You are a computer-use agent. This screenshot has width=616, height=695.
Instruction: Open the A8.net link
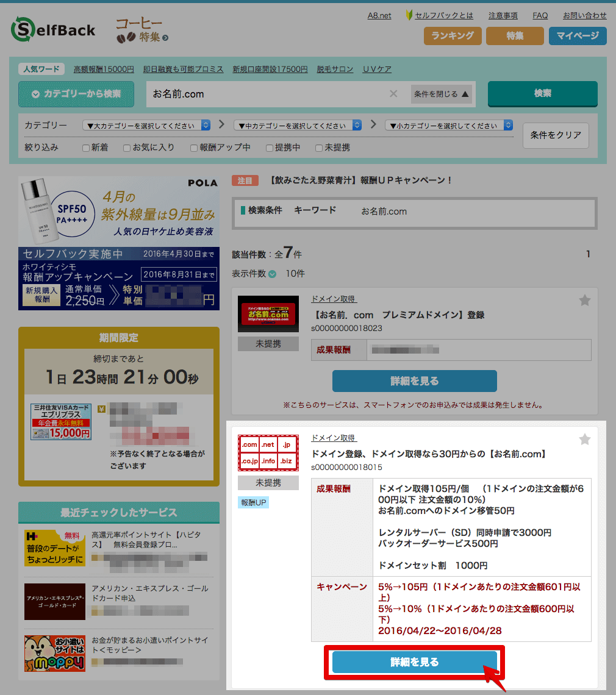(379, 15)
